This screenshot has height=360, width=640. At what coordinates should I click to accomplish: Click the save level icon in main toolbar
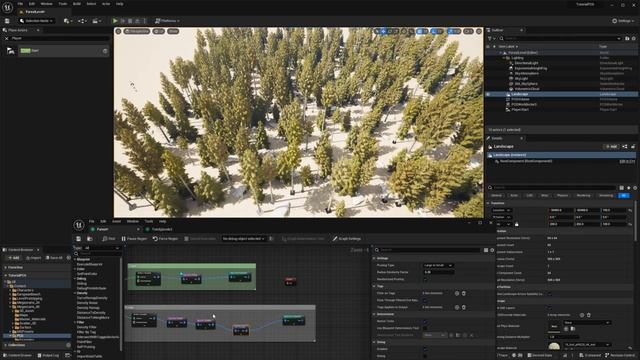tap(7, 20)
